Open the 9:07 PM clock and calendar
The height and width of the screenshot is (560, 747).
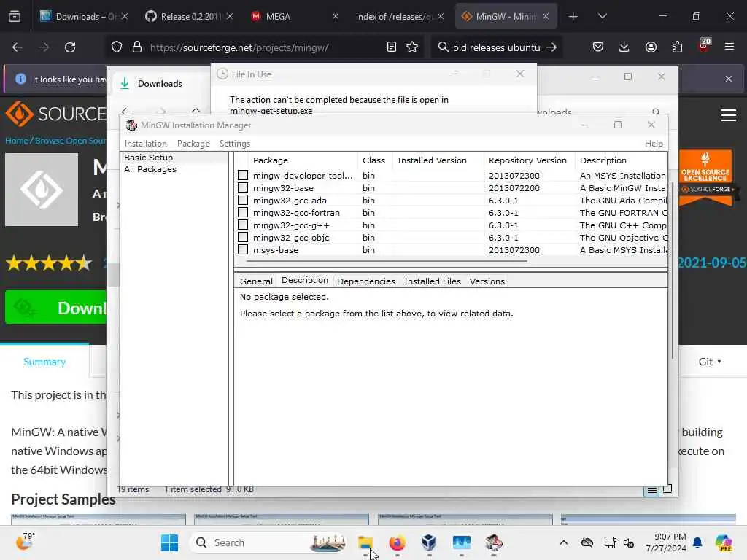[665, 542]
